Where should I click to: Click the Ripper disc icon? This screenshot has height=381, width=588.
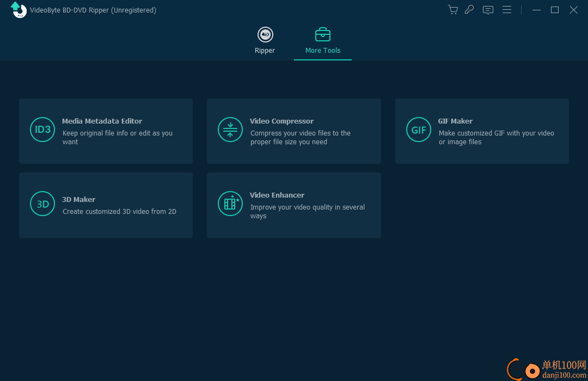pos(265,35)
